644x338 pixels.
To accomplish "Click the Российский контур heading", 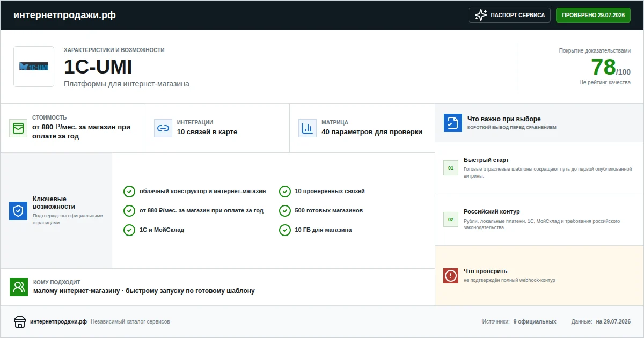I will pyautogui.click(x=492, y=211).
